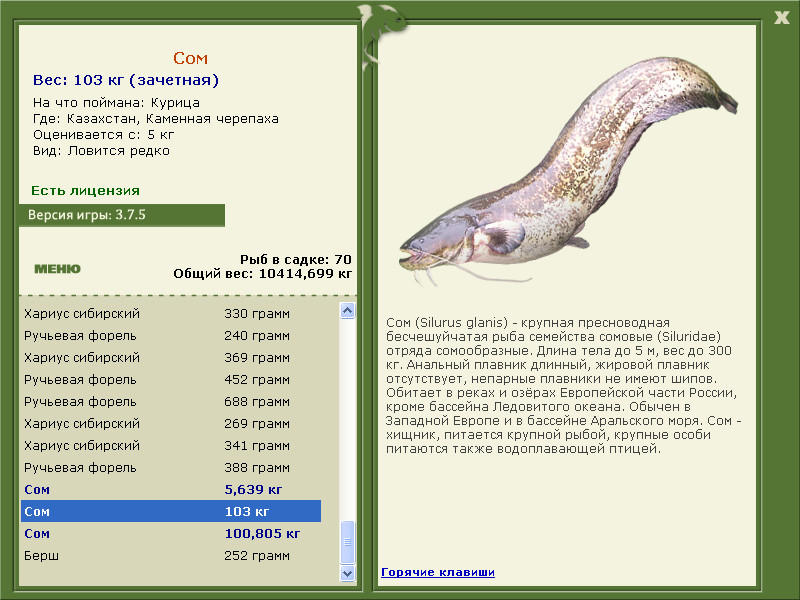Viewport: 800px width, 600px height.
Task: Select Хариус сибирский 330 грамм row
Action: pyautogui.click(x=171, y=313)
